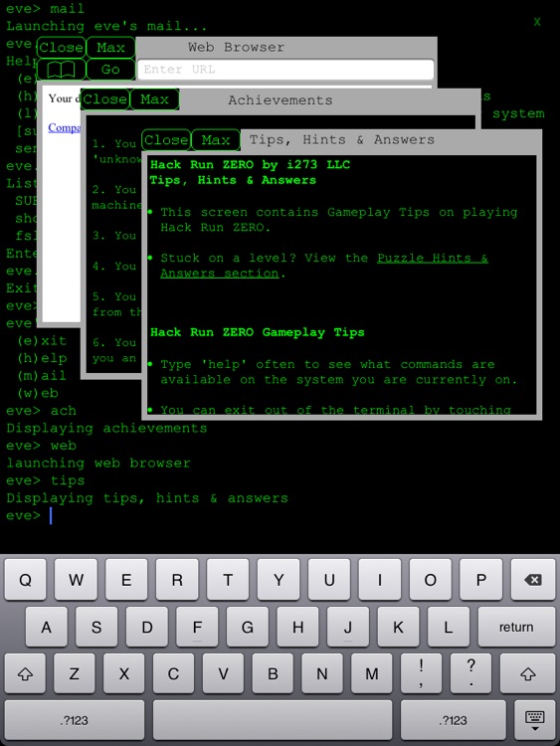This screenshot has height=746, width=560.
Task: Tap the M key
Action: tap(372, 673)
